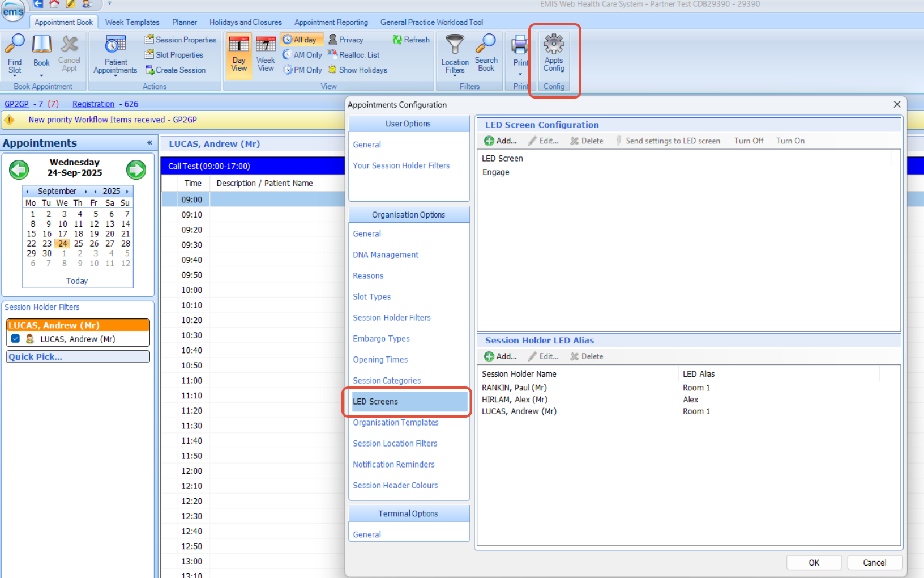The width and height of the screenshot is (924, 578).
Task: Jump to Today in the calendar
Action: tap(77, 281)
